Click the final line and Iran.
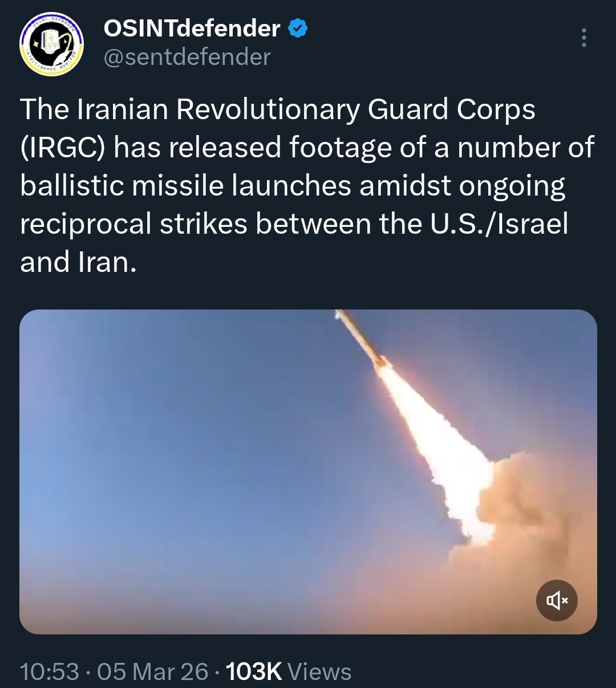Screen dimensions: 616x688 [79, 262]
